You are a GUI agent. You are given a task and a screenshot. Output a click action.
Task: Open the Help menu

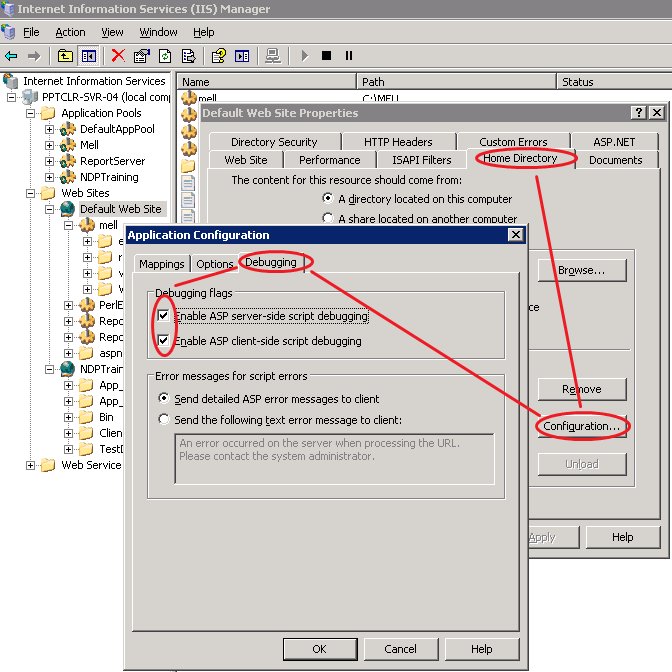pos(204,32)
